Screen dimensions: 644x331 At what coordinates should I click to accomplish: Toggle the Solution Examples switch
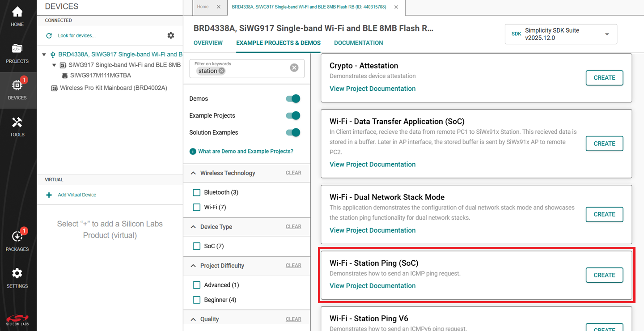[293, 132]
